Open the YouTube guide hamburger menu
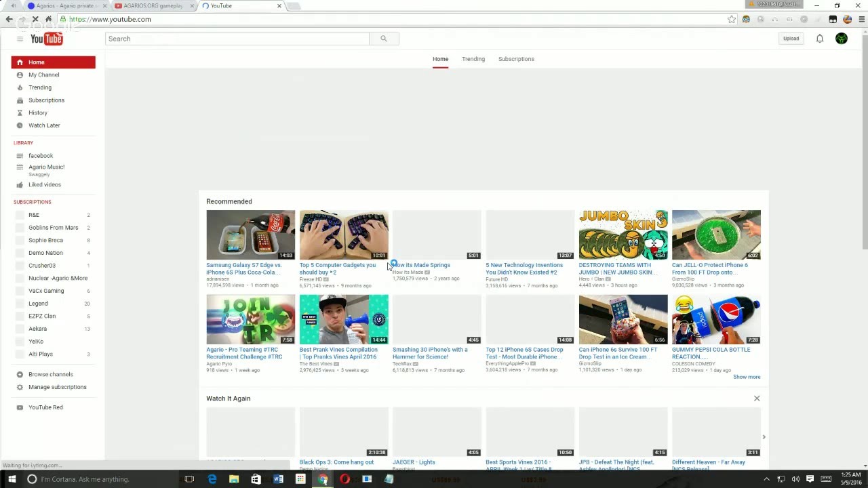The height and width of the screenshot is (488, 868). [20, 39]
